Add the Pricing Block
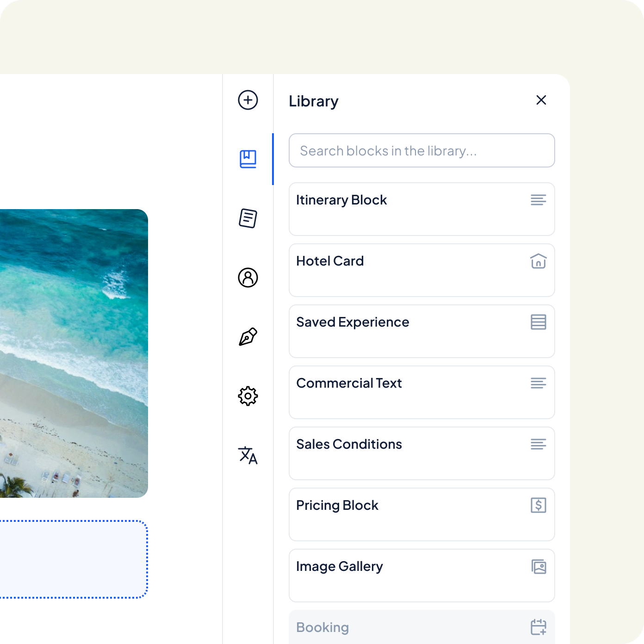Screen dimensions: 644x644 point(422,514)
